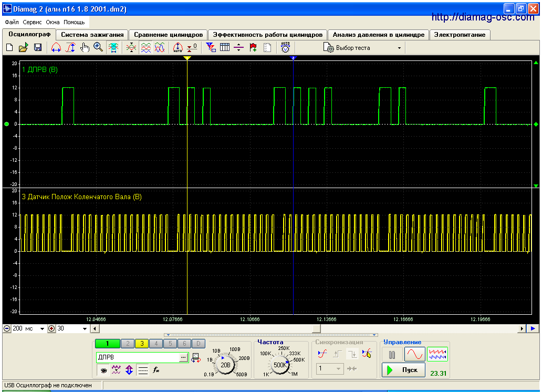
Task: Expand the 200 мс time scale dropdown
Action: click(x=42, y=329)
